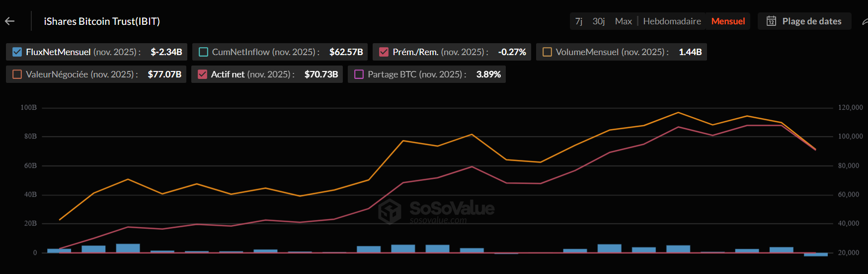The height and width of the screenshot is (274, 868).
Task: Click the FluxNetMensuel value $-2.34B
Action: (x=166, y=52)
